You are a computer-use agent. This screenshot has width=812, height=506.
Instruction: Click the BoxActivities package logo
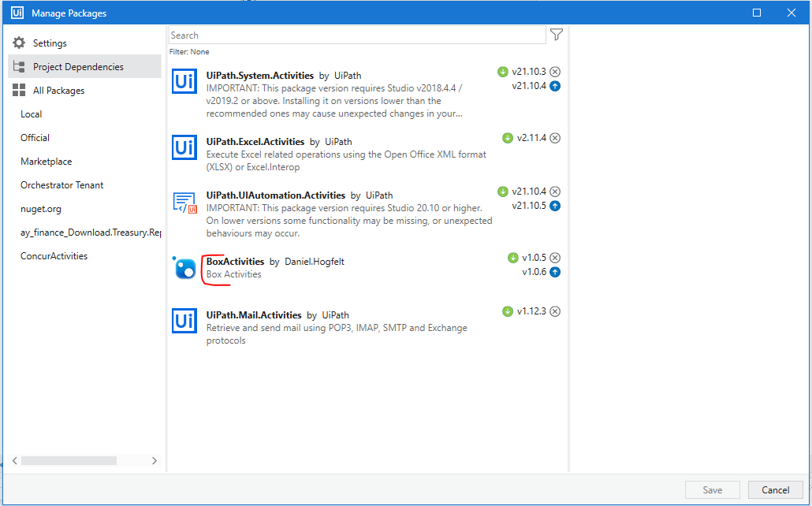(x=184, y=268)
